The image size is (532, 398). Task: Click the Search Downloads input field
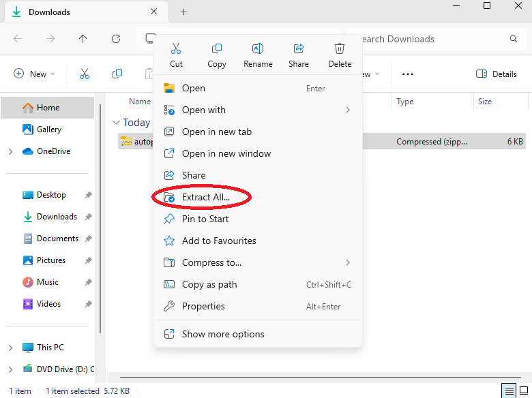pos(430,39)
